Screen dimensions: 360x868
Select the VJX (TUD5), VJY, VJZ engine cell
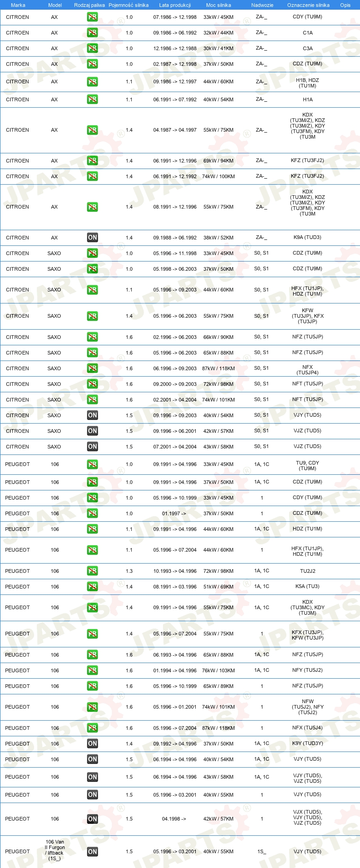coord(308,817)
